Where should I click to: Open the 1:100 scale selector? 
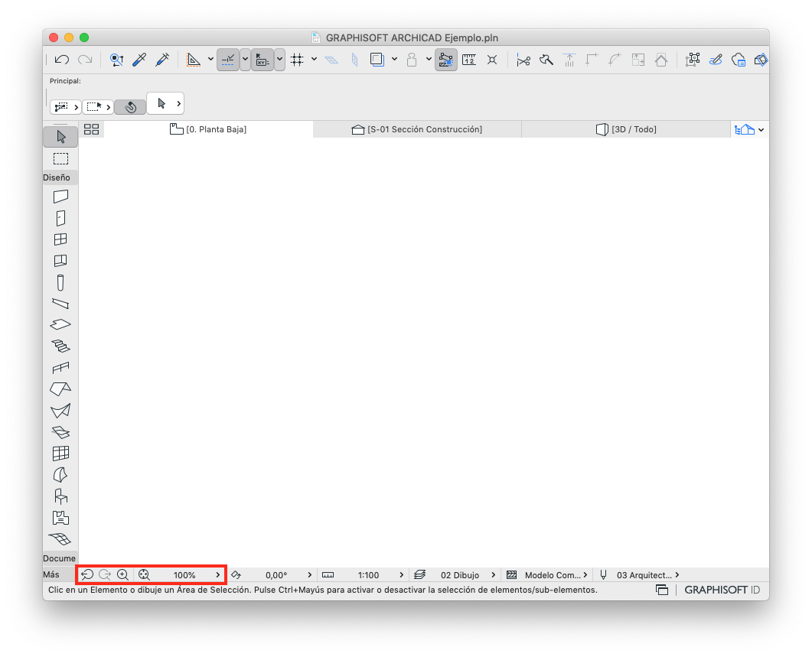369,575
